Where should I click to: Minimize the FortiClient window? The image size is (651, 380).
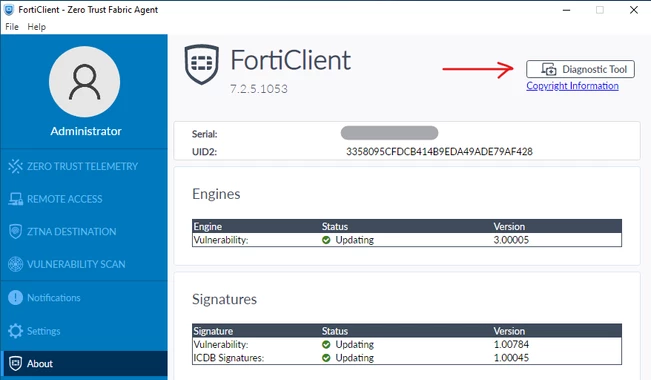click(x=566, y=10)
